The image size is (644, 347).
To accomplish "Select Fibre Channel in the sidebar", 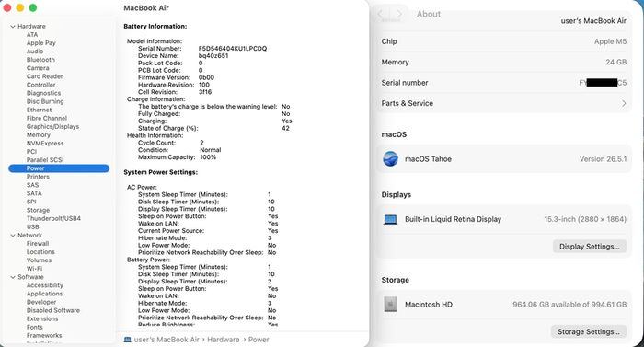I will (47, 118).
